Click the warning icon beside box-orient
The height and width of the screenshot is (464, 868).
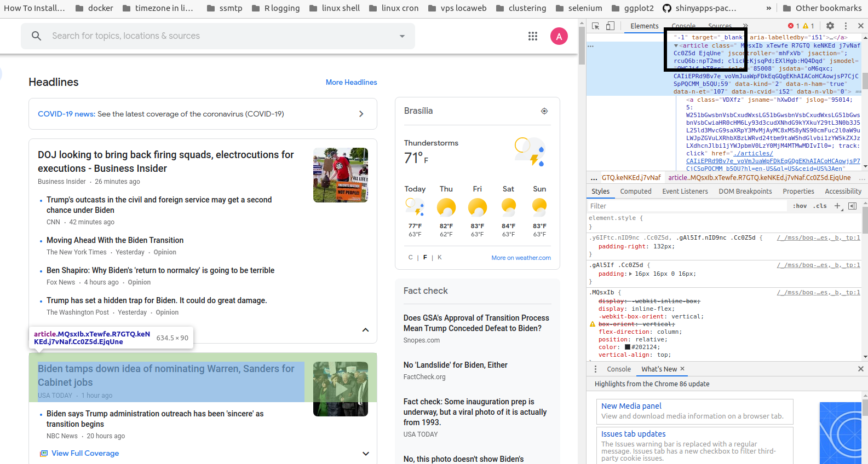pyautogui.click(x=592, y=324)
